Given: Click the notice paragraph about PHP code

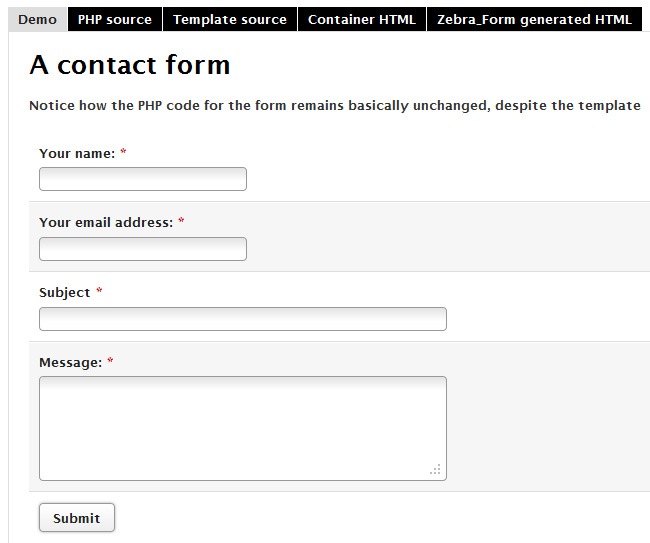Looking at the screenshot, I should click(335, 106).
